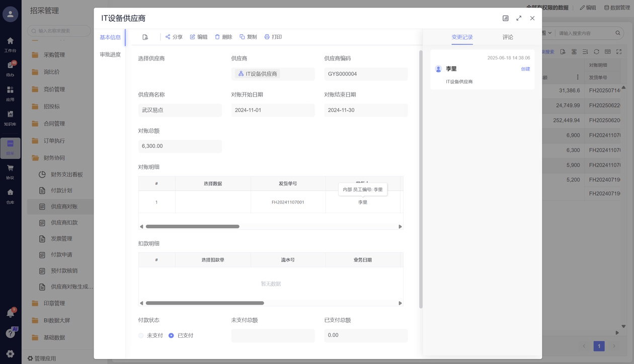Click the 对账总额 field showing 6,300.00
Viewport: 634px width, 364px height.
point(180,146)
